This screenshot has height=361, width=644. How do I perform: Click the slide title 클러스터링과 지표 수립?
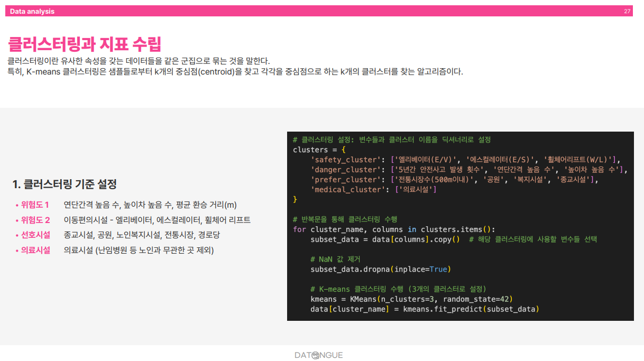[x=85, y=44]
